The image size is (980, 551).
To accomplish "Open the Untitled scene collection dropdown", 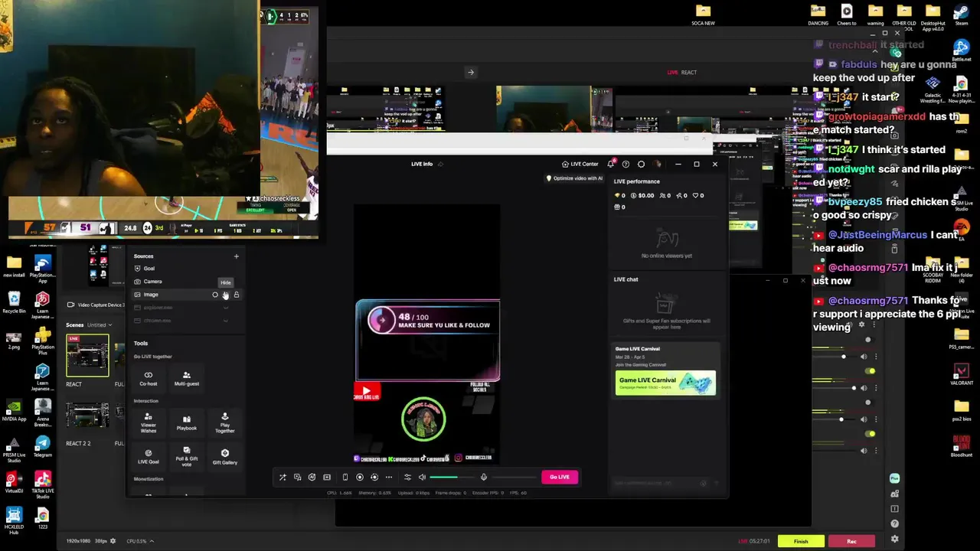I will [x=99, y=325].
